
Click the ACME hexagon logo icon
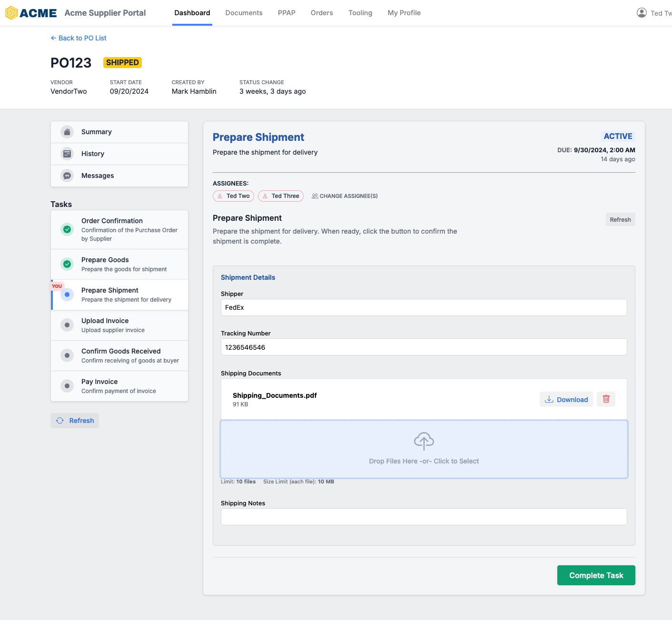(x=11, y=13)
